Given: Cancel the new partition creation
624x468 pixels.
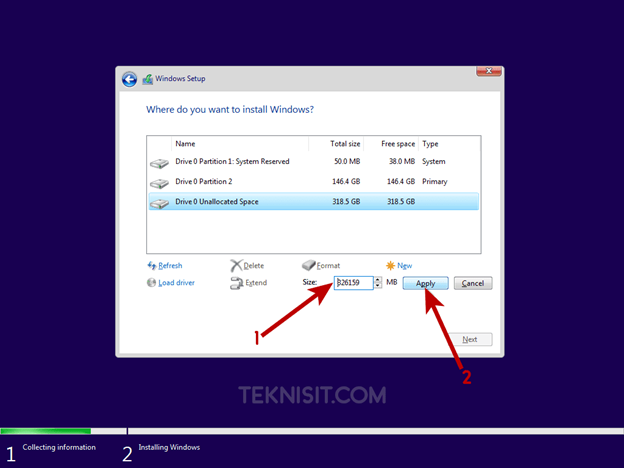Looking at the screenshot, I should [x=473, y=283].
